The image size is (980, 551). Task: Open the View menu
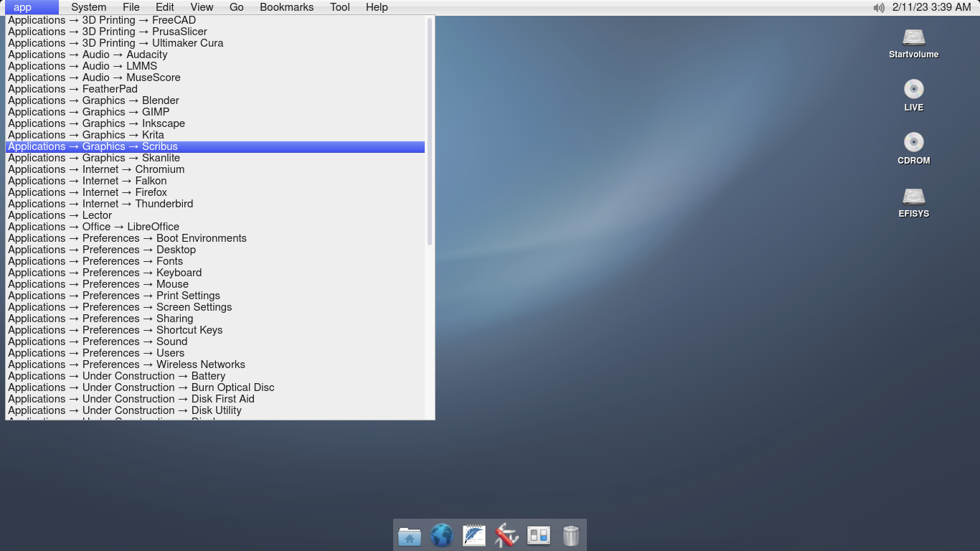click(202, 7)
